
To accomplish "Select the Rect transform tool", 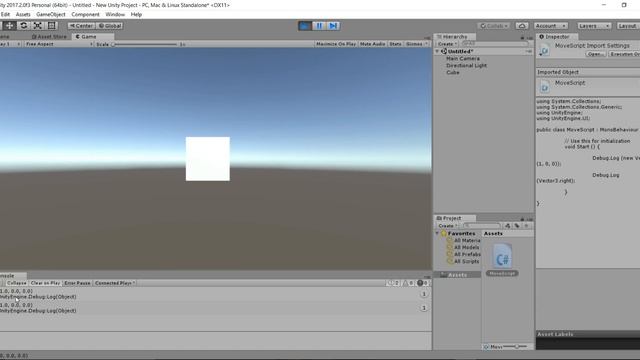I will 51,26.
